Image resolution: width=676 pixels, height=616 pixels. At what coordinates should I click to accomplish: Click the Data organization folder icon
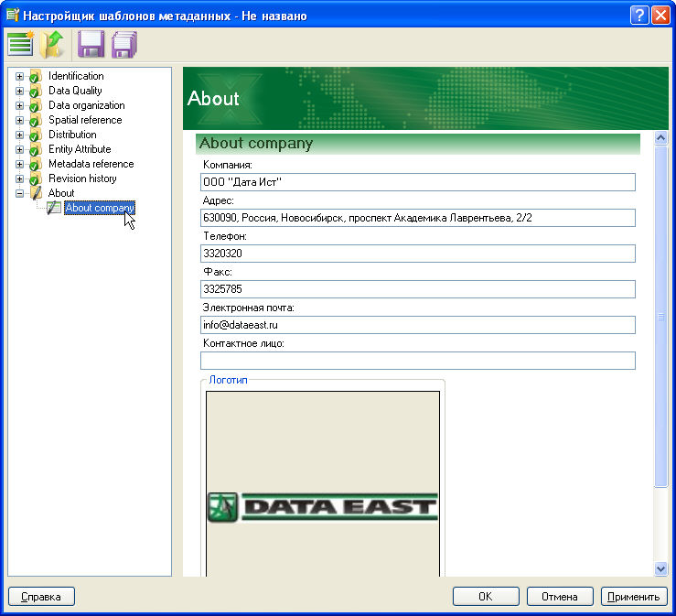pyautogui.click(x=36, y=105)
